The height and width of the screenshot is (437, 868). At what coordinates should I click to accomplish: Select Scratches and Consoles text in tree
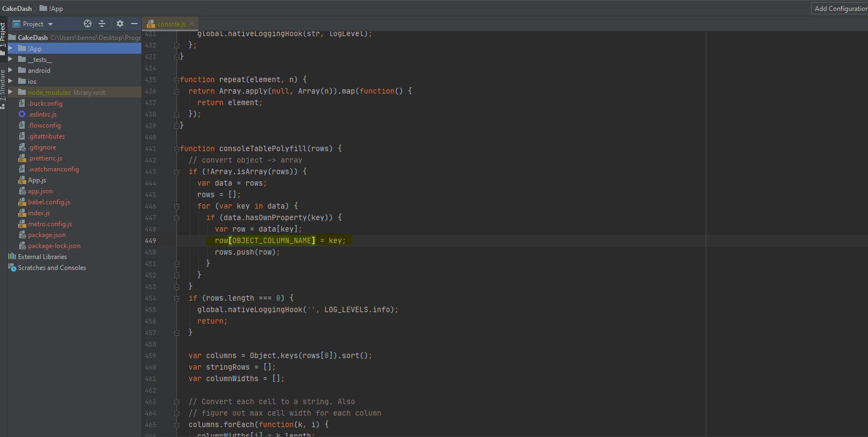[52, 267]
